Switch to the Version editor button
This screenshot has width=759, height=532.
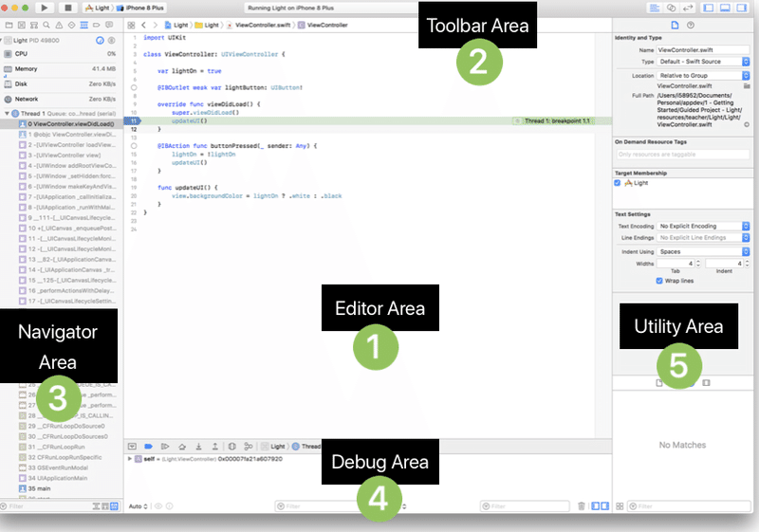pos(688,8)
